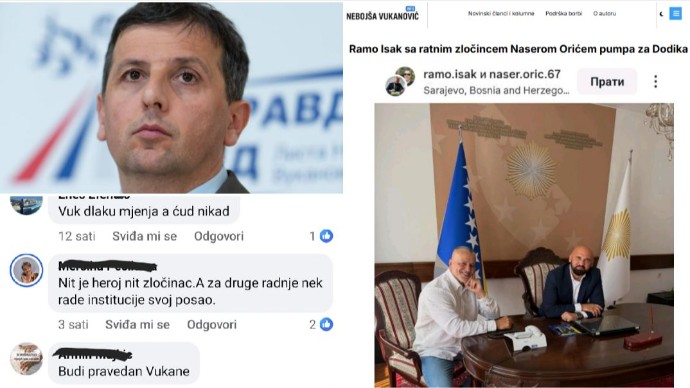The width and height of the screenshot is (690, 388).
Task: Open commenter avatar beside Nit je heroj comment
Action: coord(26,270)
